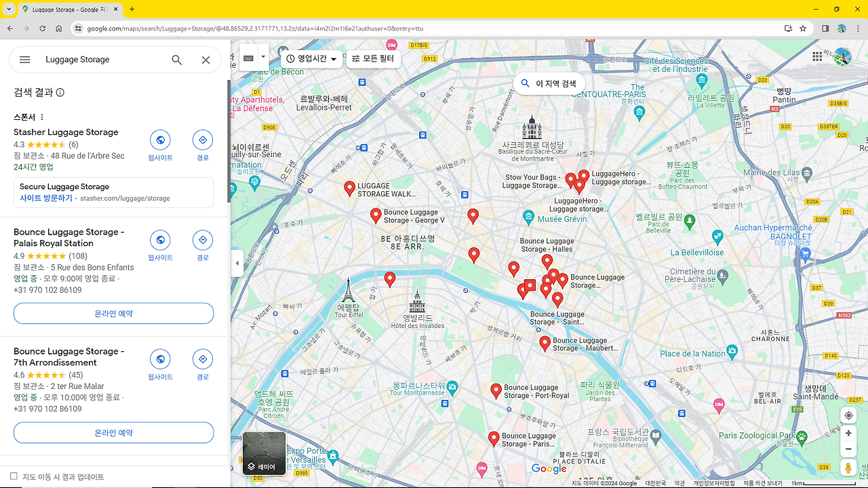The width and height of the screenshot is (868, 488).
Task: Open the Google account avatar
Action: coord(842,57)
